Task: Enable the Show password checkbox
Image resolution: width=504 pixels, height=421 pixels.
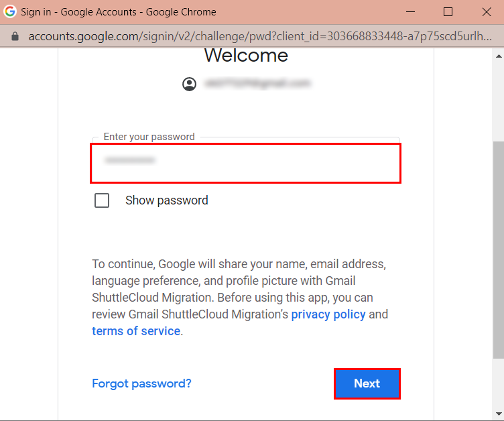Action: point(102,200)
